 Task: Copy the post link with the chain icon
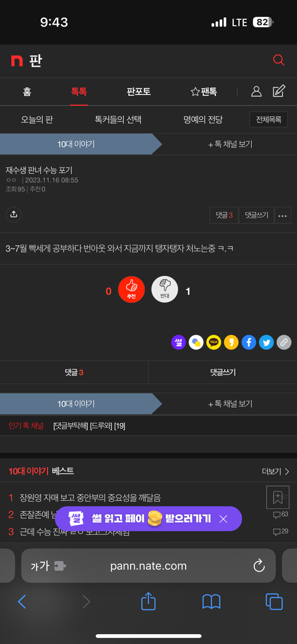[284, 342]
